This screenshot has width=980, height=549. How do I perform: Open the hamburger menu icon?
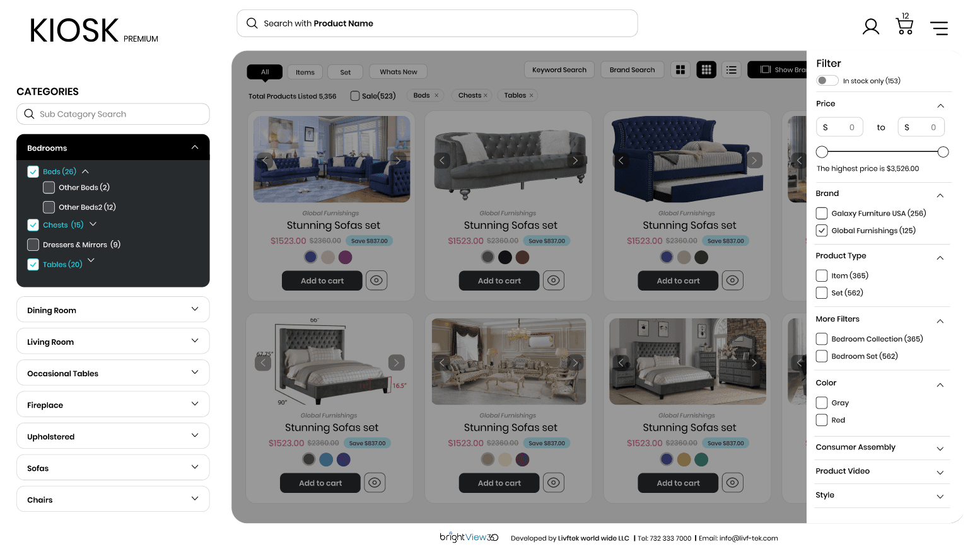tap(939, 28)
